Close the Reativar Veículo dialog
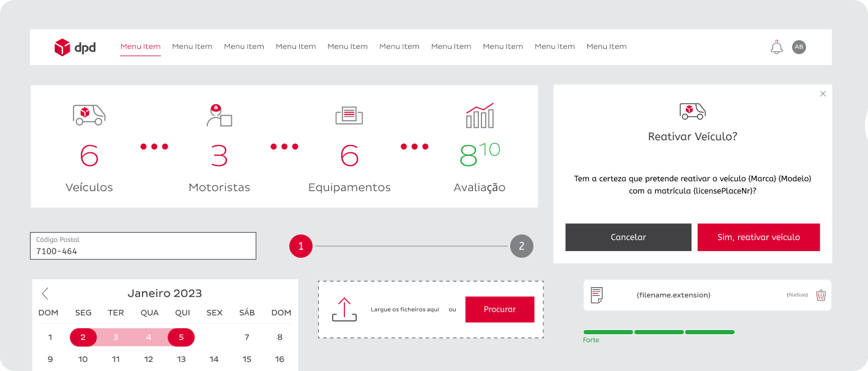This screenshot has width=868, height=371. [x=823, y=94]
